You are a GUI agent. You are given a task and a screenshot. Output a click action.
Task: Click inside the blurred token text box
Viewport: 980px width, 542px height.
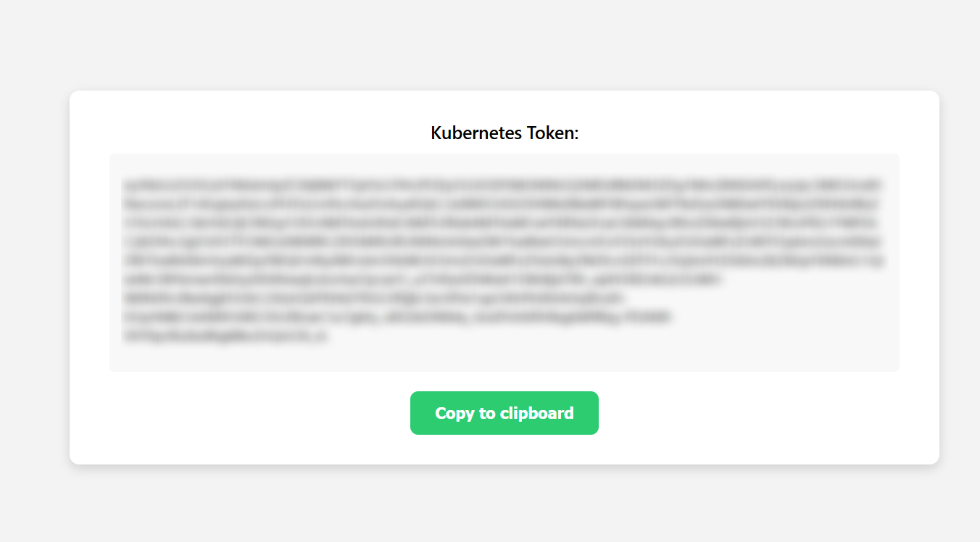pos(504,262)
